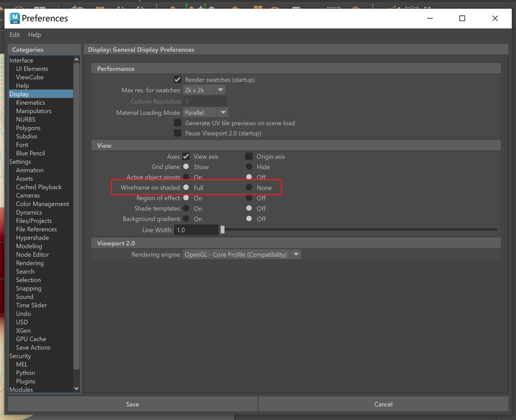The height and width of the screenshot is (420, 516).
Task: Open the Material Loading Mode dropdown
Action: click(x=205, y=113)
